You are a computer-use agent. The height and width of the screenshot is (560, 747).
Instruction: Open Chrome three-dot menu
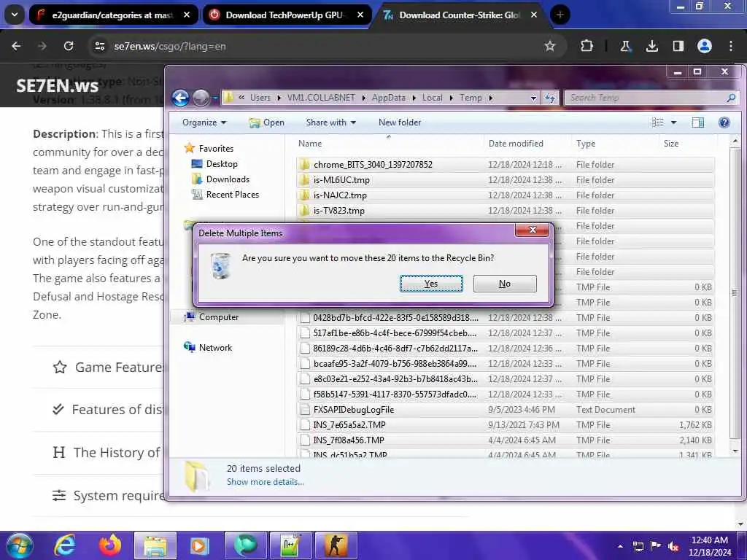[731, 46]
